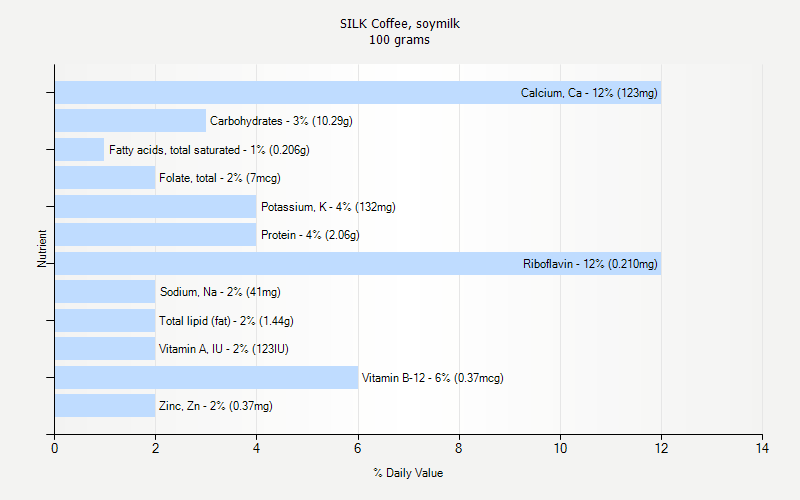Select the Fatty acids, total saturated bar
This screenshot has width=800, height=500.
tap(80, 150)
